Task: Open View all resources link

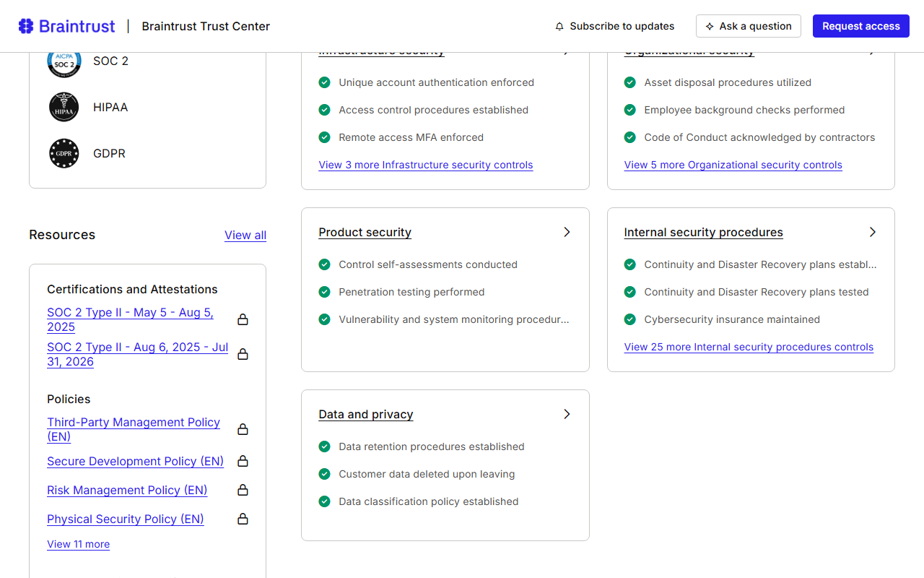Action: coord(245,235)
